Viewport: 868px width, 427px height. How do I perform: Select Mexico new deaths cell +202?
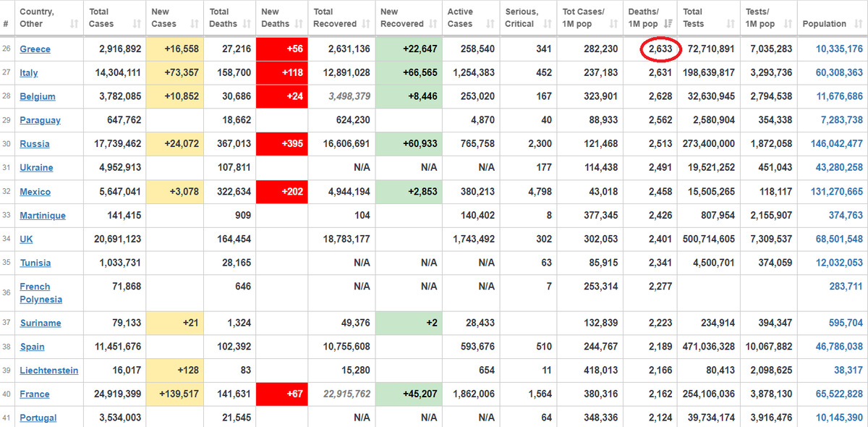coord(282,192)
